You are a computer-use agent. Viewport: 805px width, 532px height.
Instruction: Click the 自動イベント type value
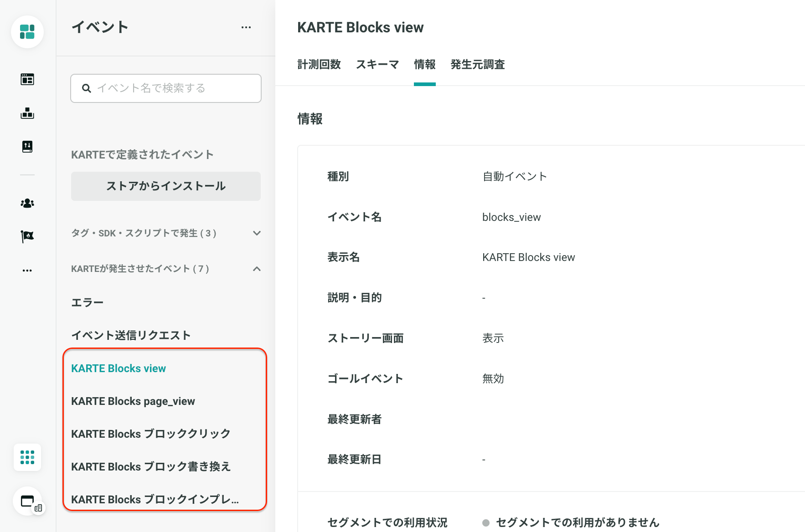pos(515,176)
